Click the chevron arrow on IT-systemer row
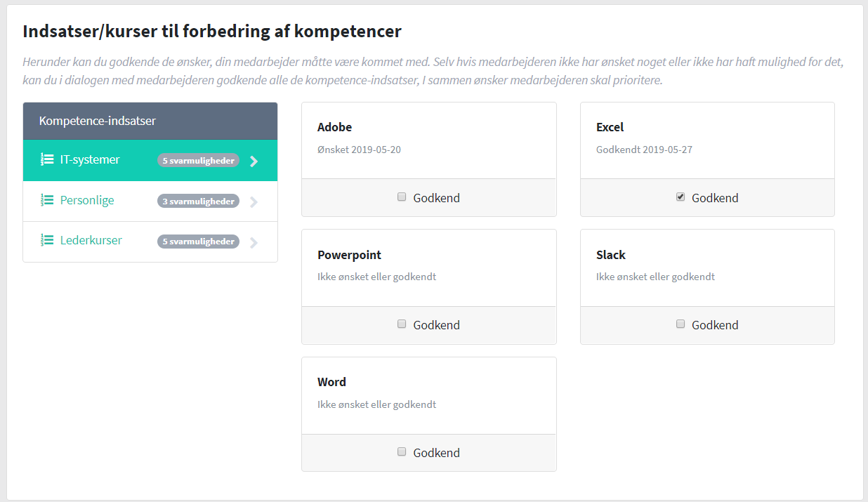 point(254,161)
